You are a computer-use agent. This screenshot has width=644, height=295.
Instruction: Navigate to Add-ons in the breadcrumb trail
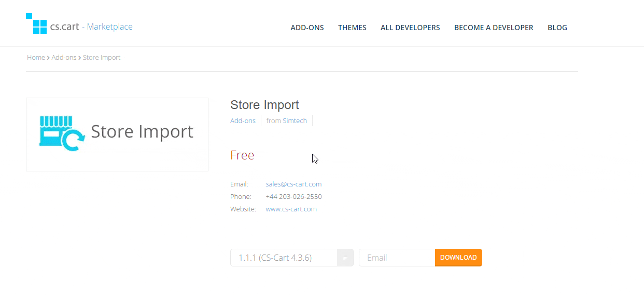click(64, 58)
